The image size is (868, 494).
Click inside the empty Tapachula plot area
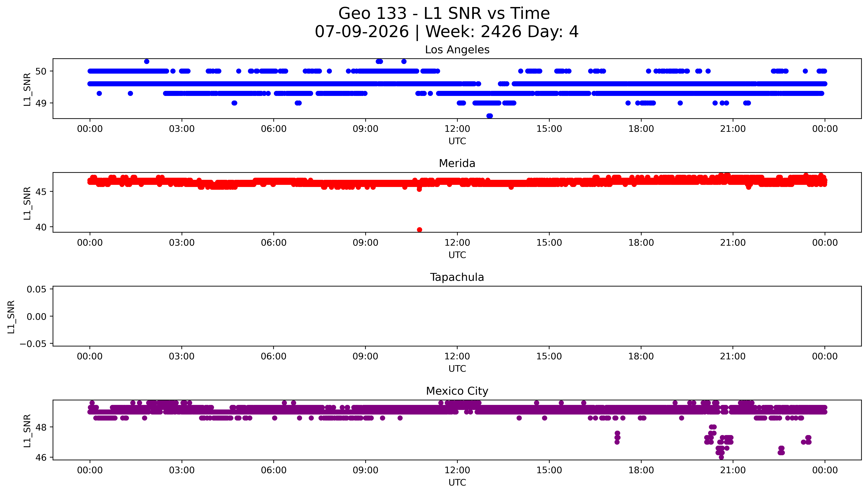pyautogui.click(x=457, y=316)
